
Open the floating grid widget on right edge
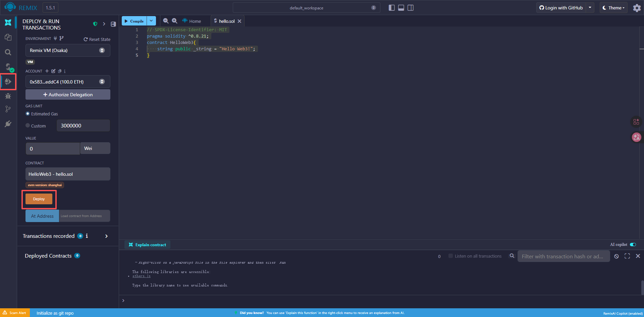coord(636,122)
